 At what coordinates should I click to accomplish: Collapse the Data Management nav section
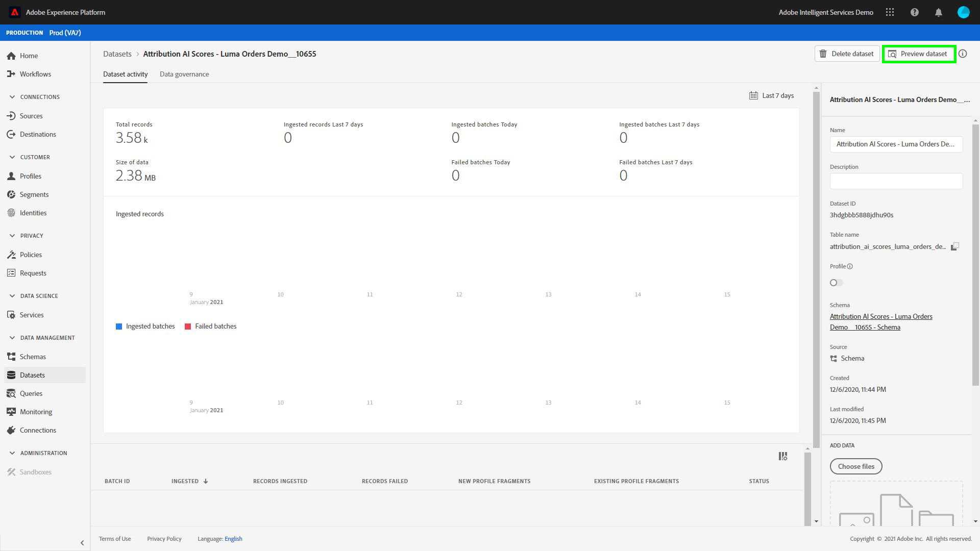tap(12, 338)
